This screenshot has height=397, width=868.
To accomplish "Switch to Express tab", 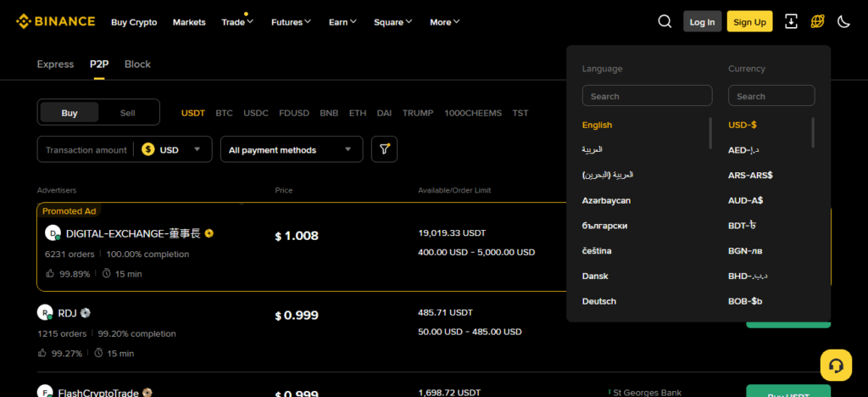I will [x=55, y=64].
